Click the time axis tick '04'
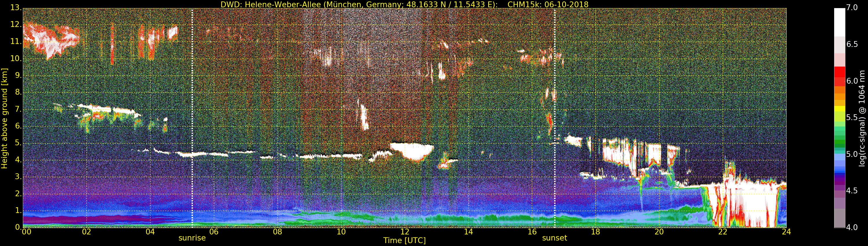 [150, 232]
